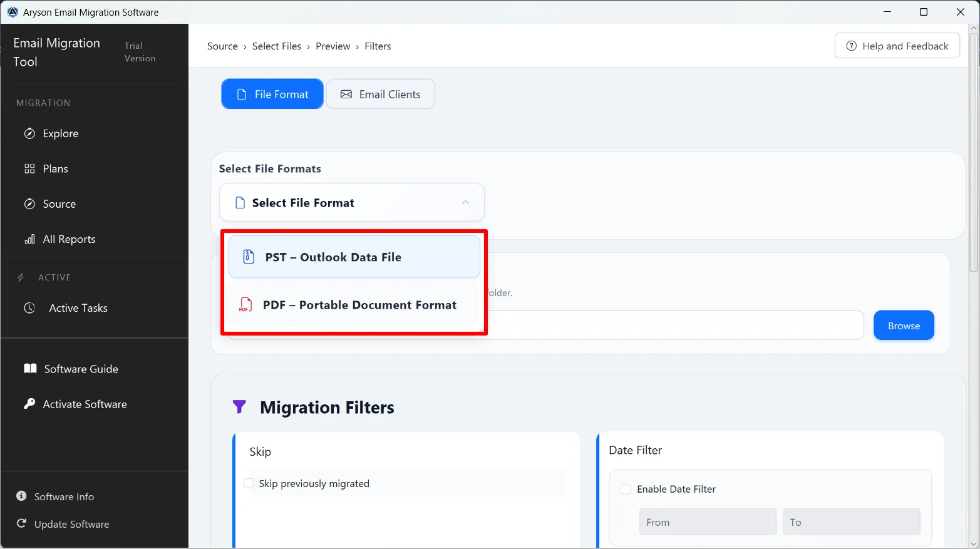
Task: Tick the Skip previously migrated checkbox
Action: 249,483
